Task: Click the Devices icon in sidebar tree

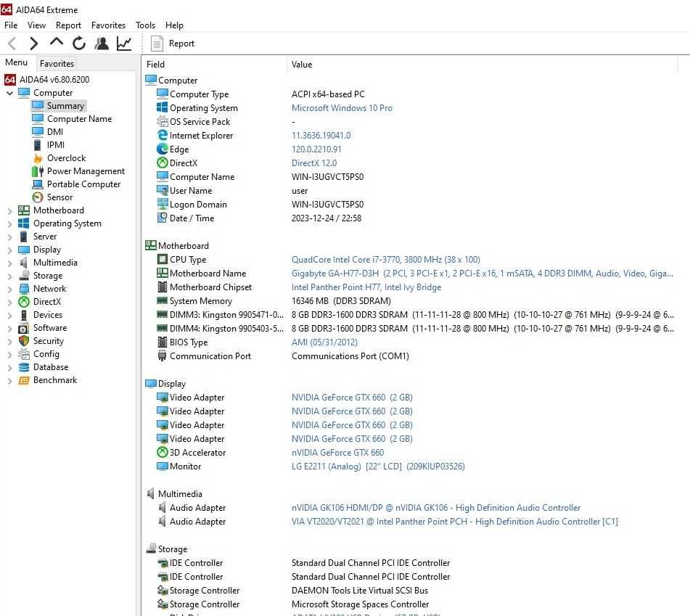Action: 24,315
